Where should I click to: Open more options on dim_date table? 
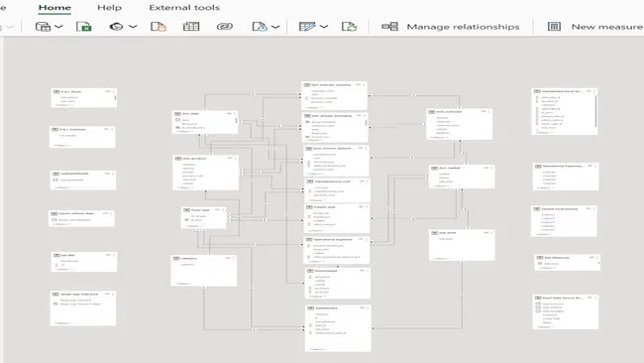(x=235, y=113)
